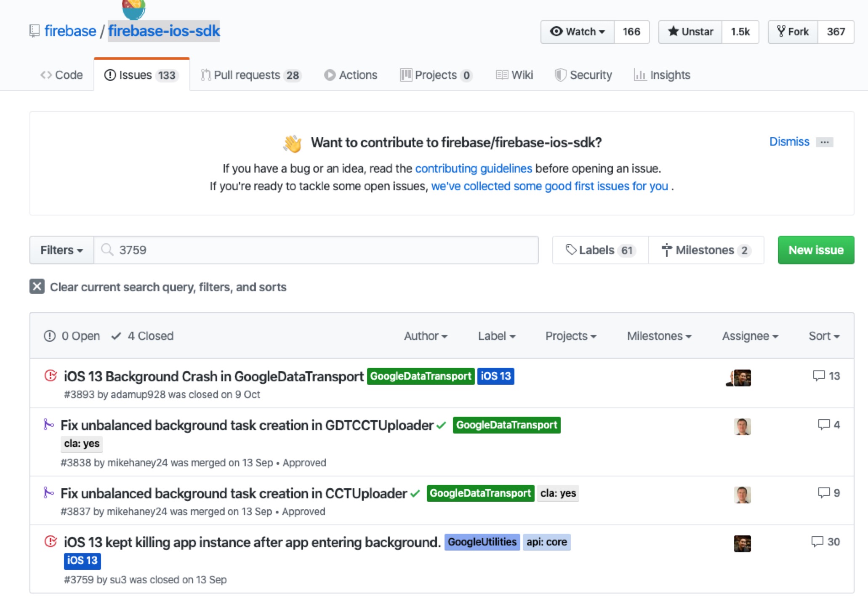
Task: Open the good first issues link
Action: (550, 186)
